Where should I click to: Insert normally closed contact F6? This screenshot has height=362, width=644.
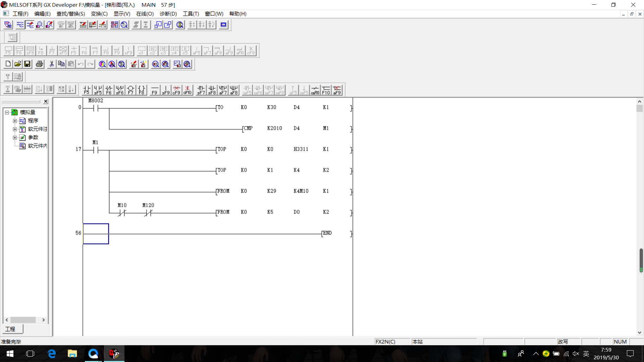point(109,90)
